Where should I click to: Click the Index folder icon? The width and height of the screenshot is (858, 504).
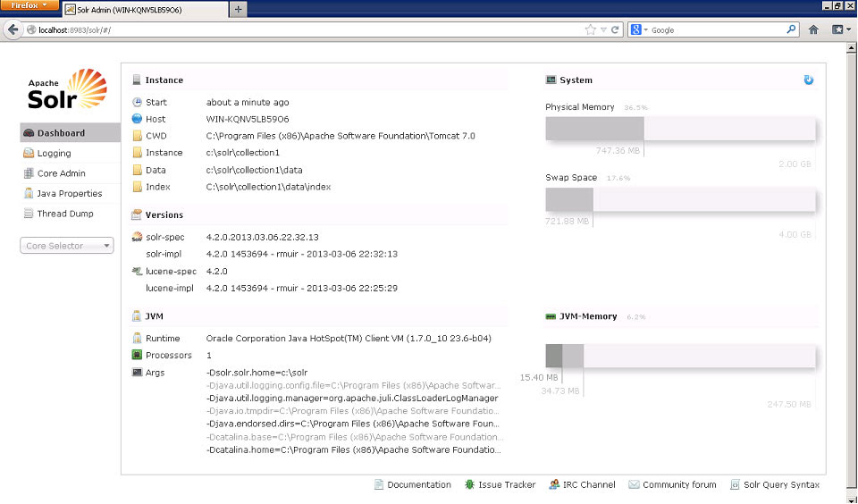tap(137, 187)
